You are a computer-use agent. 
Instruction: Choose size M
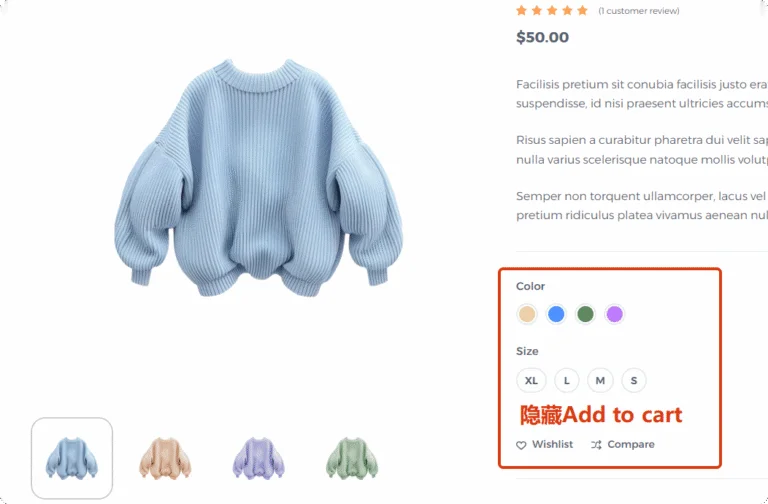click(600, 381)
